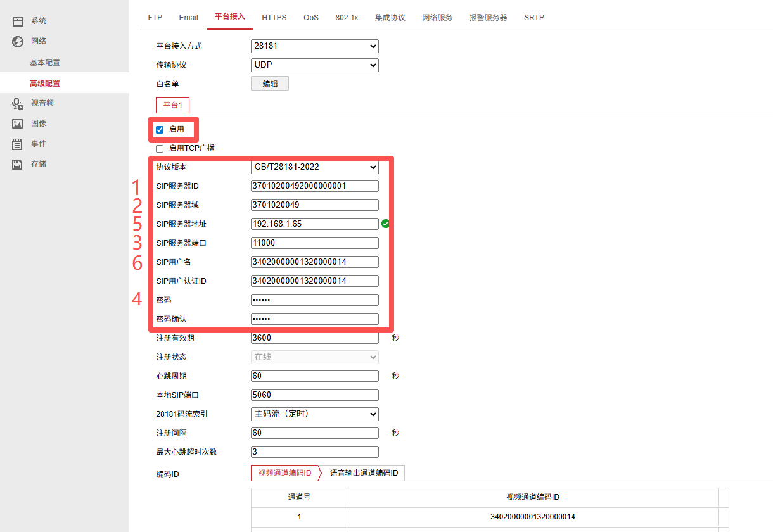Click the 心跳周期 heartbeat input field

(x=315, y=376)
